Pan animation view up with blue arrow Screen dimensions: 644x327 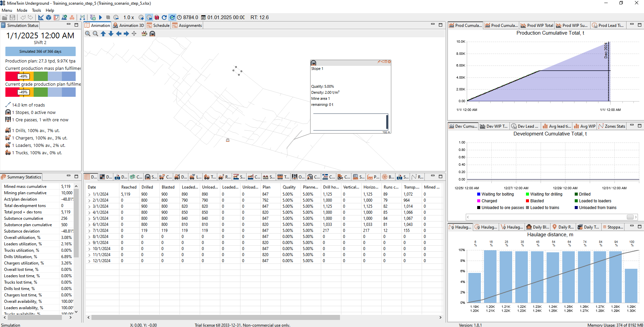point(103,34)
